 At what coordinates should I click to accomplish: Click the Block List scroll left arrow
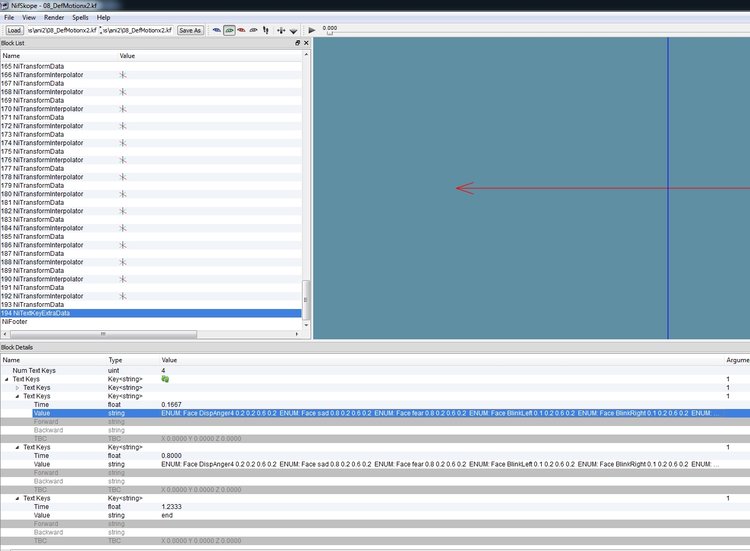(x=5, y=334)
